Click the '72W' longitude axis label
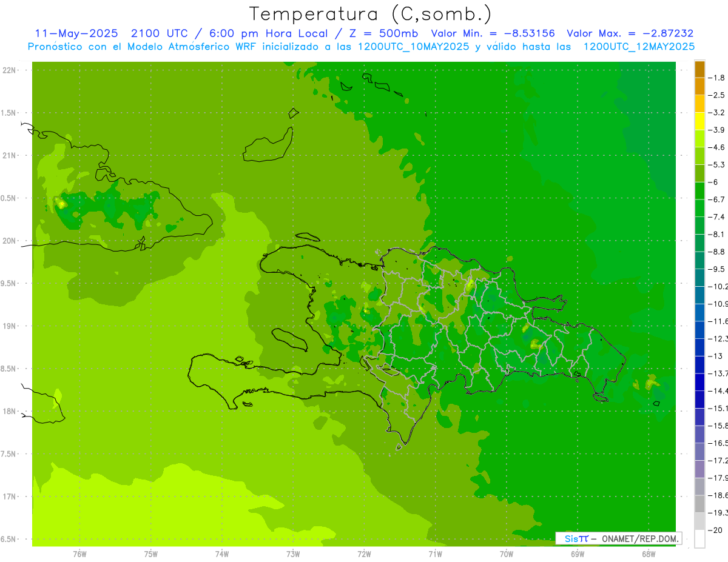 pos(365,554)
